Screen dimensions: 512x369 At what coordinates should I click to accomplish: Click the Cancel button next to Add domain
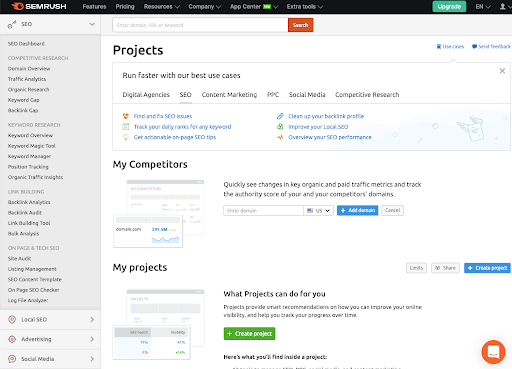(x=392, y=210)
